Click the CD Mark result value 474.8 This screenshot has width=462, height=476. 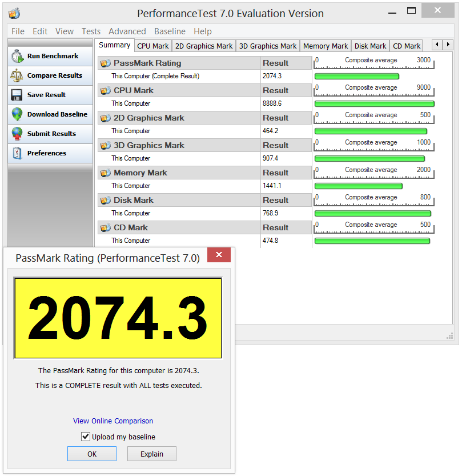270,241
